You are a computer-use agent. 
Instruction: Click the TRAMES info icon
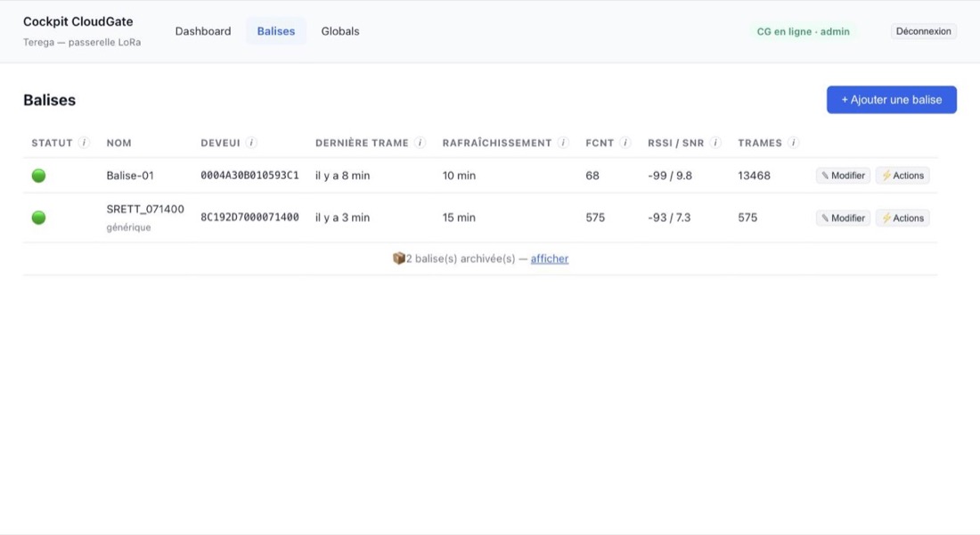(793, 143)
